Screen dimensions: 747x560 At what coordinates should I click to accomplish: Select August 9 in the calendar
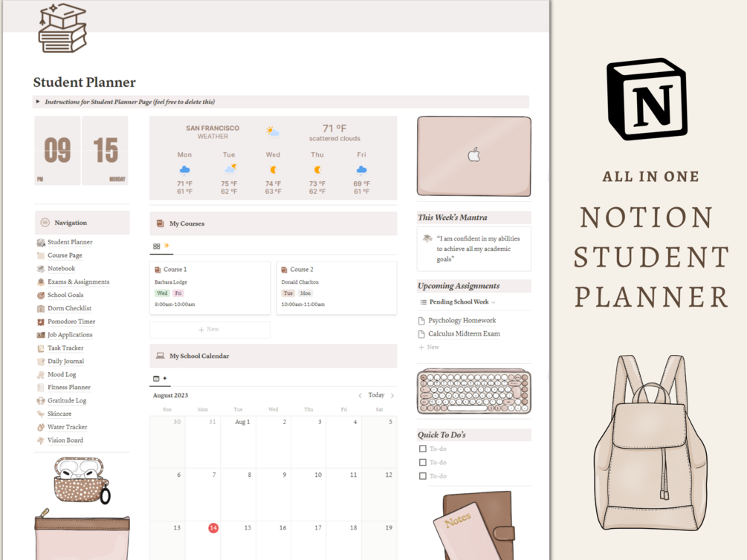coord(274,495)
